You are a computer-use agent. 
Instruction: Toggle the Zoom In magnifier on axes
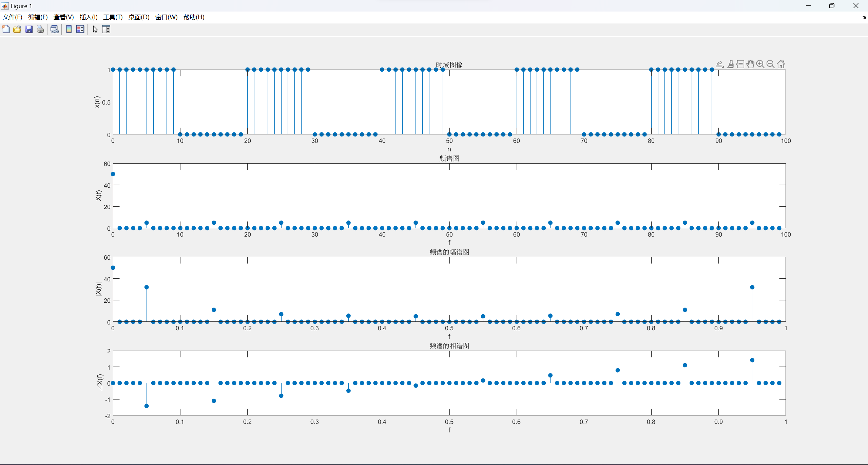click(760, 64)
